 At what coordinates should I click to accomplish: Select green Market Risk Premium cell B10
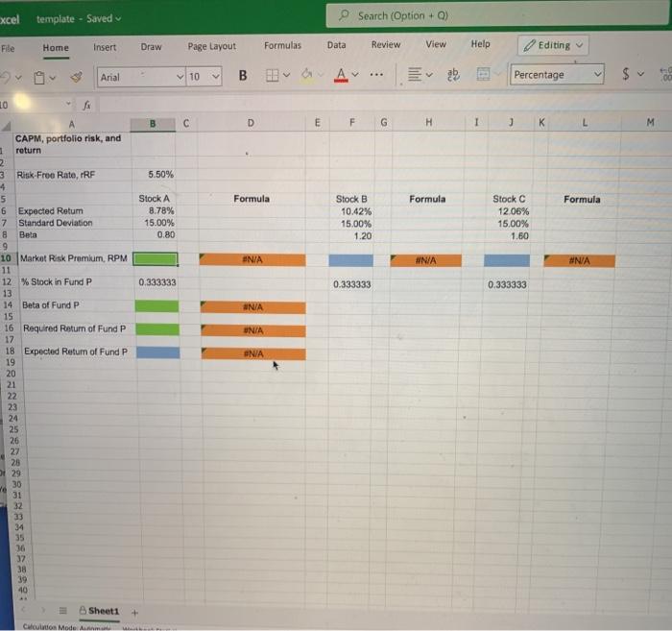[x=156, y=259]
